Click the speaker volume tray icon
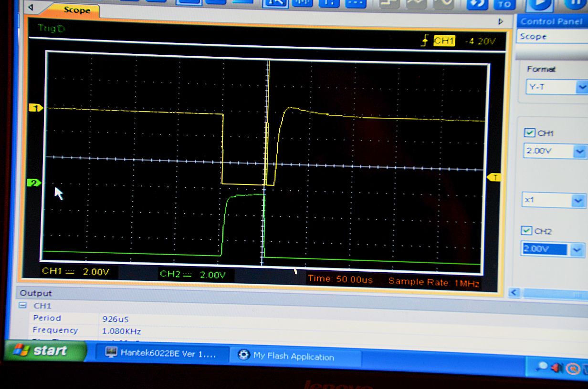This screenshot has height=389, width=588. (x=556, y=367)
